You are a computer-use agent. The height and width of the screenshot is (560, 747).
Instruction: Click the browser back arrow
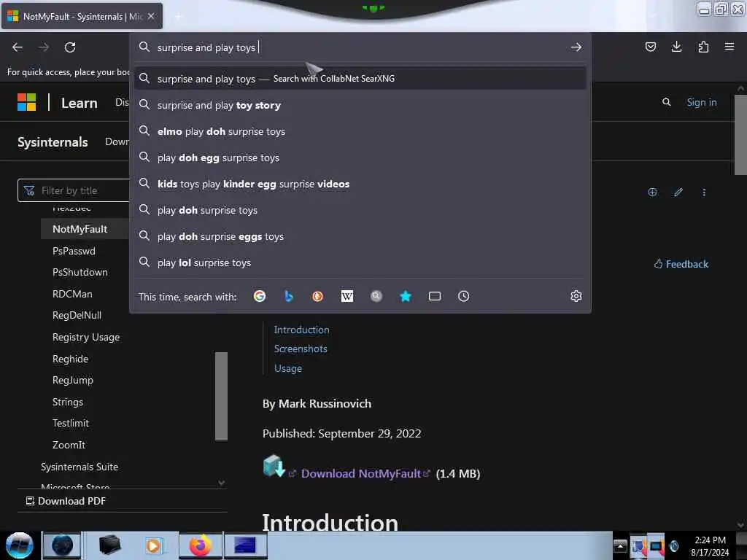(x=18, y=47)
